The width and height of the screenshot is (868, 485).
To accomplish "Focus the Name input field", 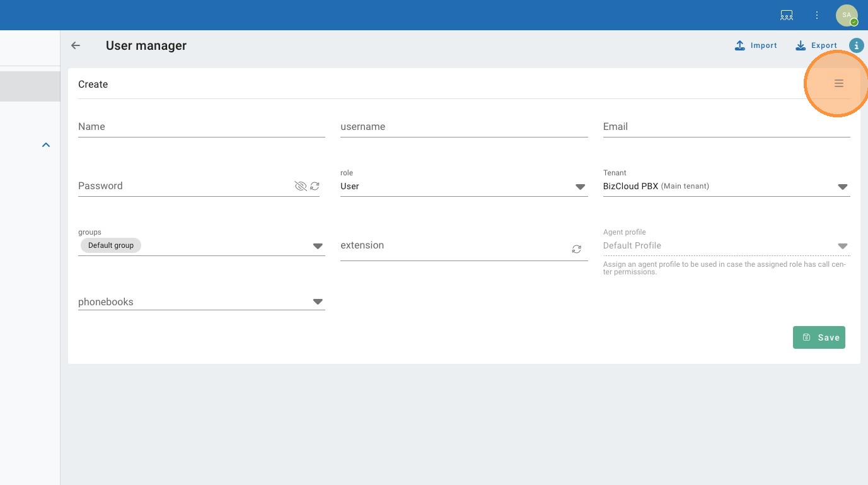I will 202,127.
